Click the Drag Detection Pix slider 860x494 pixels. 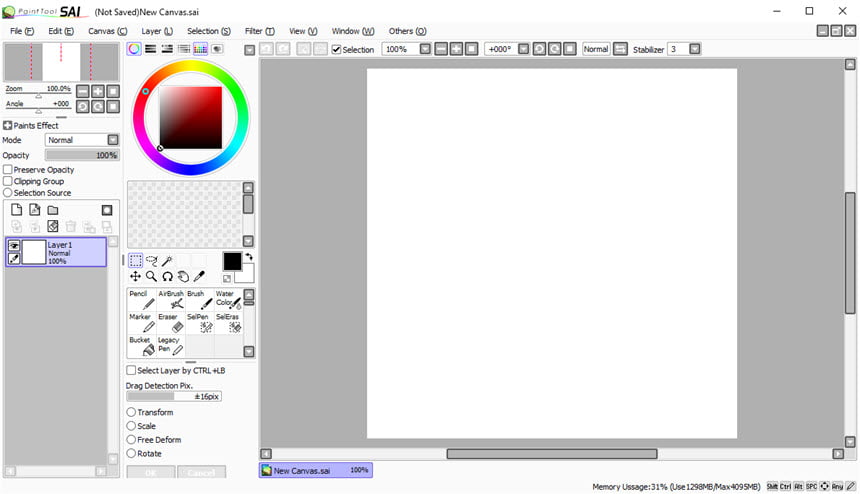click(x=174, y=396)
